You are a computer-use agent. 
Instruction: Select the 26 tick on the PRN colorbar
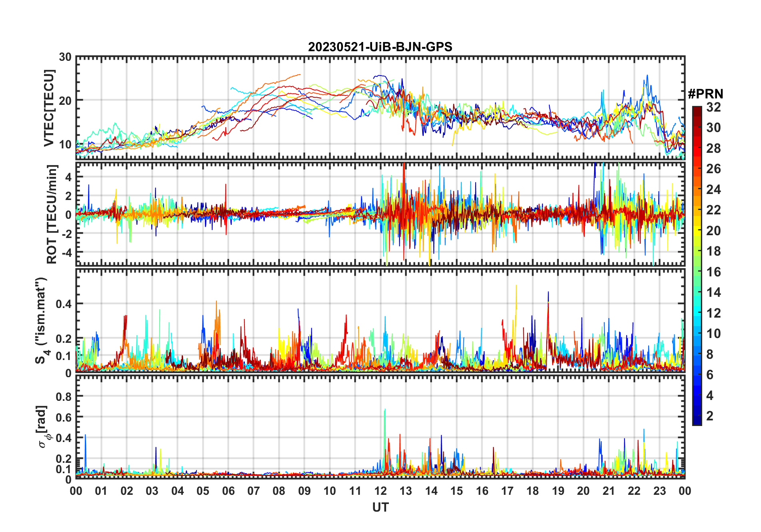click(x=713, y=169)
